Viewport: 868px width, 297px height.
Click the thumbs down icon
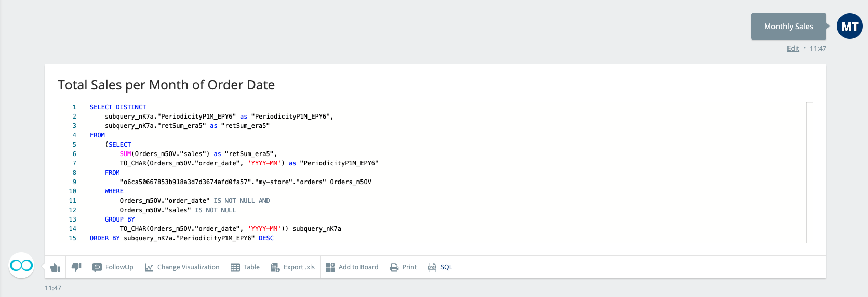click(76, 267)
